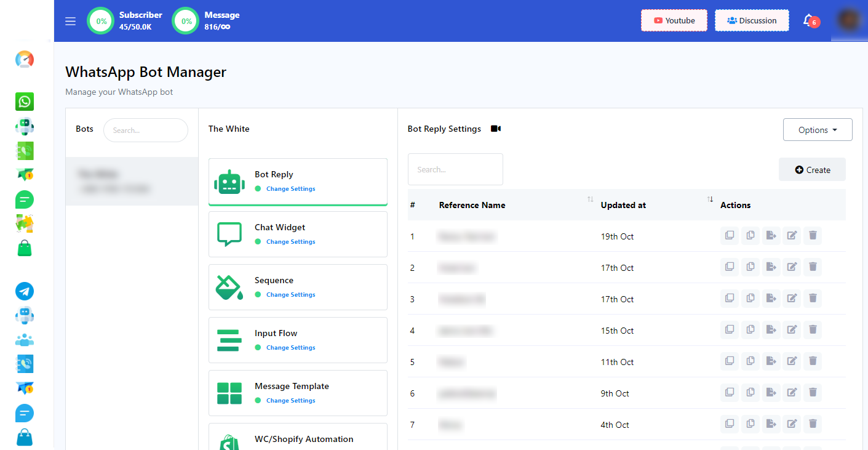Export the bot reply in row 2
Image resolution: width=868 pixels, height=450 pixels.
(x=771, y=267)
